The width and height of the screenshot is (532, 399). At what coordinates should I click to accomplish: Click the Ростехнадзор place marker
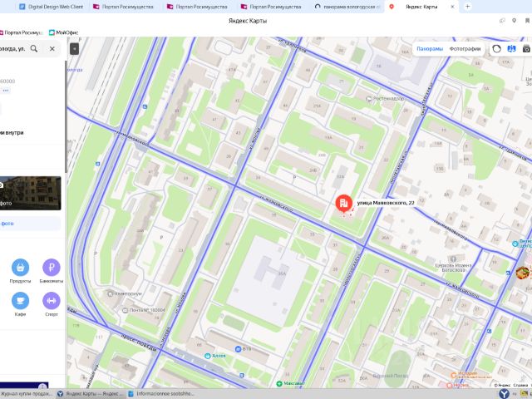[369, 99]
